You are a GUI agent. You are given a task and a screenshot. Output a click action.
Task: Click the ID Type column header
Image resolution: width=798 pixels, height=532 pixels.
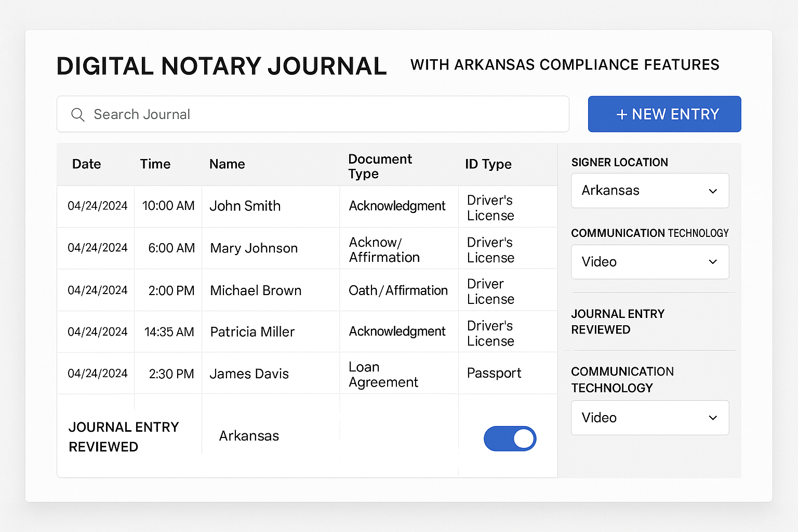click(x=488, y=164)
